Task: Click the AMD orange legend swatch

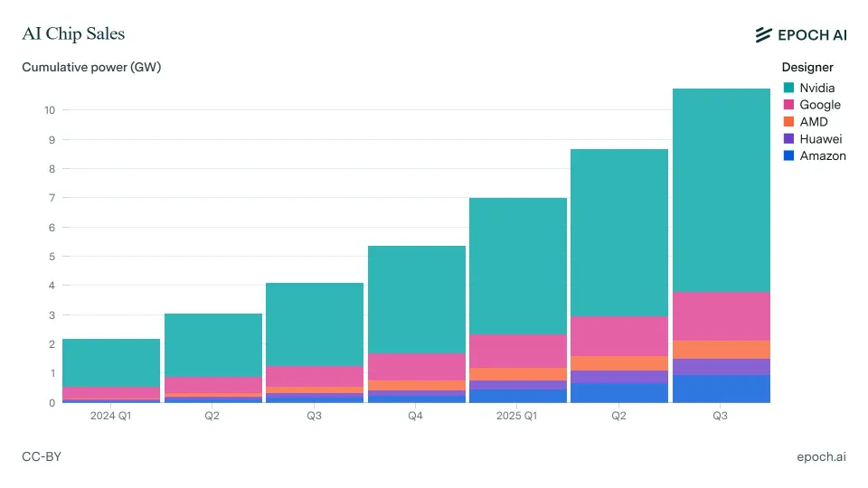Action: [788, 122]
